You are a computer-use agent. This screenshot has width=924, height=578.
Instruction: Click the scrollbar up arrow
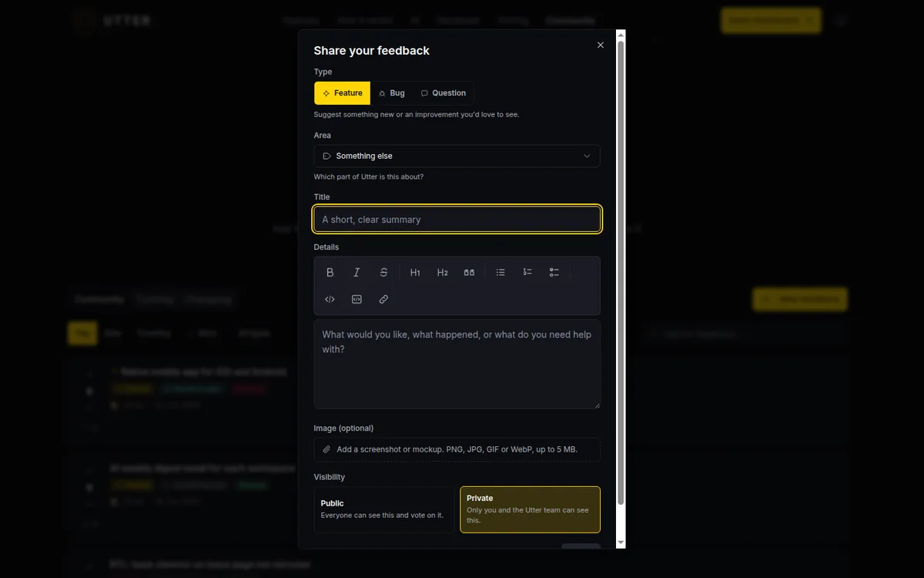(x=621, y=35)
